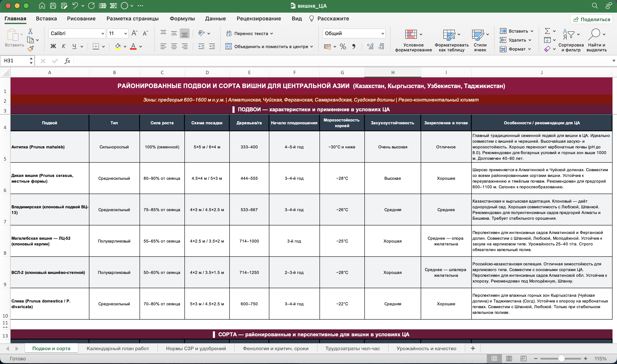This screenshot has height=364, width=617.
Task: Open the Урожайность и качество sheet tab
Action: (426, 348)
